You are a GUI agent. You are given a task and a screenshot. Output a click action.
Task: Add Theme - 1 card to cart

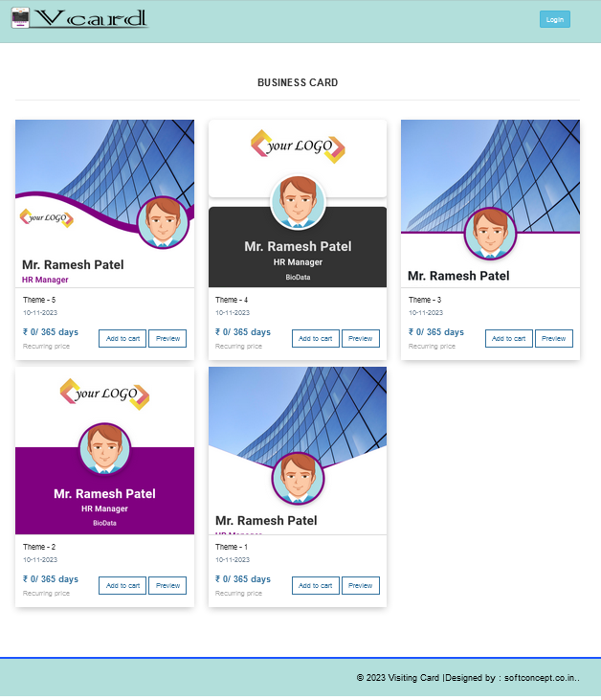pos(316,585)
